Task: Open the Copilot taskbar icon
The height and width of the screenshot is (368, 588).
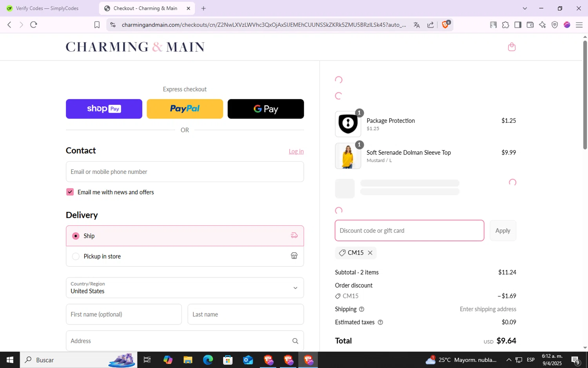Action: pyautogui.click(x=168, y=360)
